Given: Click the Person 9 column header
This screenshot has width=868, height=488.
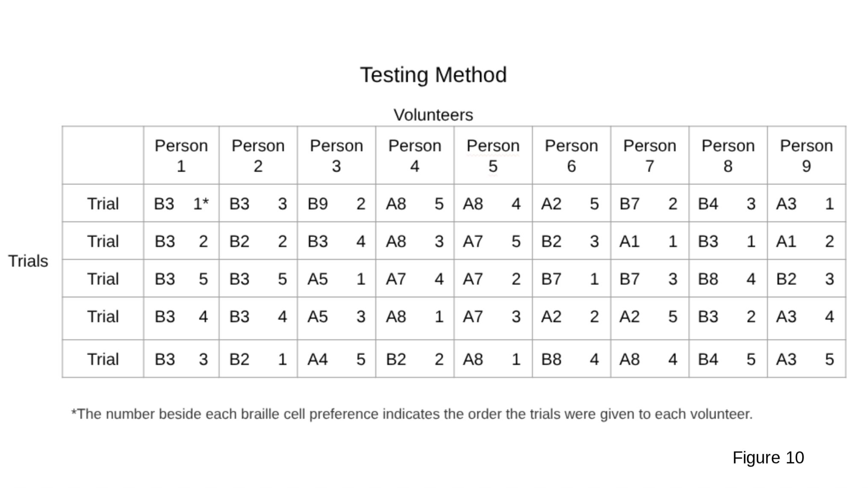Looking at the screenshot, I should [x=806, y=156].
